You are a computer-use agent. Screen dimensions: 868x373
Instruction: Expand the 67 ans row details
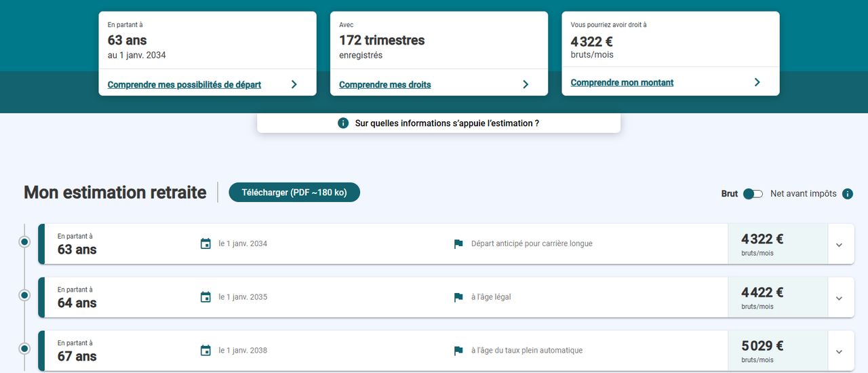click(x=839, y=351)
